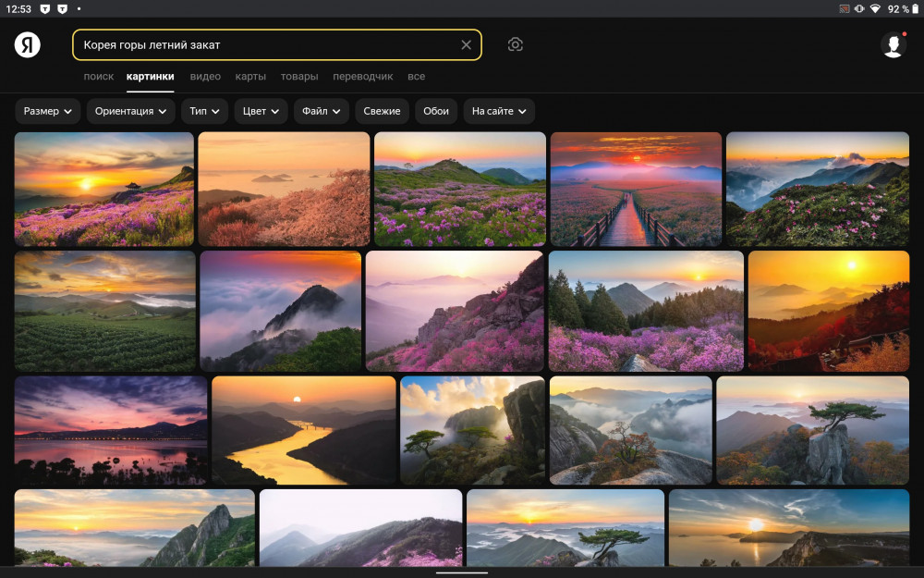This screenshot has width=924, height=578.
Task: Open image of pine tree atop rock pillar
Action: point(812,431)
